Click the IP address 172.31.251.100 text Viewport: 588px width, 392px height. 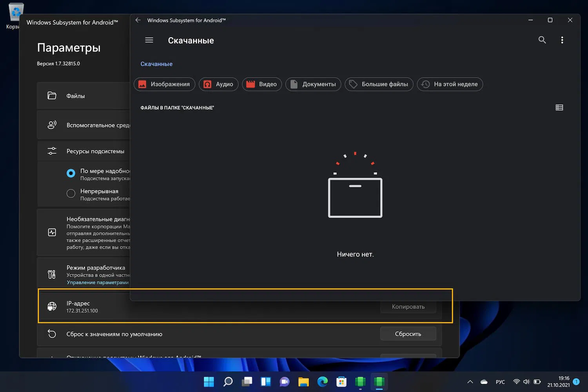point(82,311)
